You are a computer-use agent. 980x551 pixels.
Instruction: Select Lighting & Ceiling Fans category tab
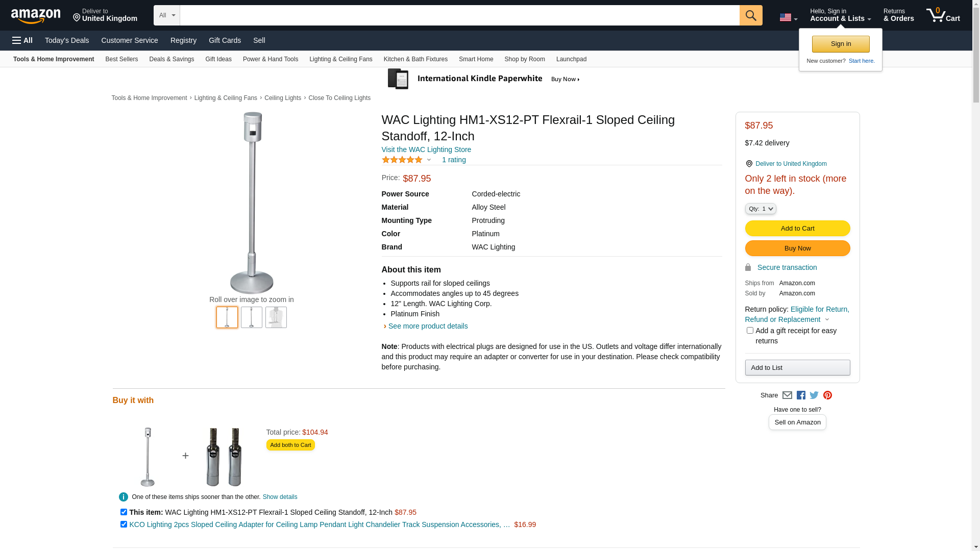click(340, 59)
